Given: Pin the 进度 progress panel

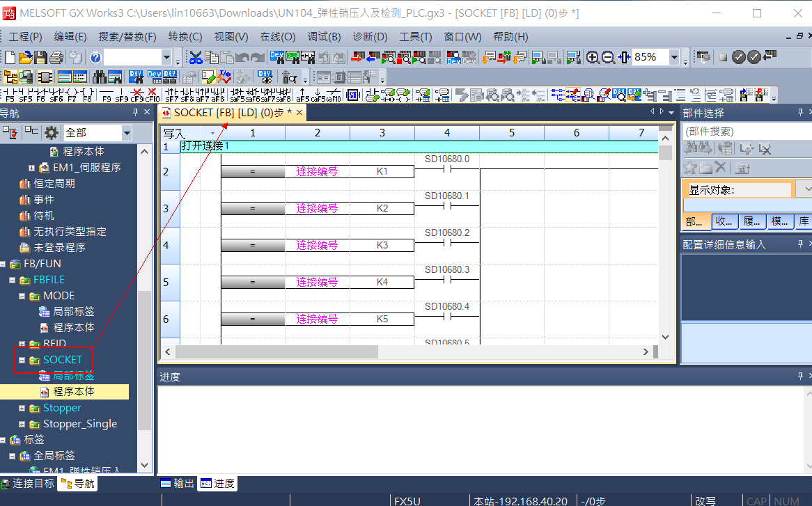Looking at the screenshot, I should point(801,376).
